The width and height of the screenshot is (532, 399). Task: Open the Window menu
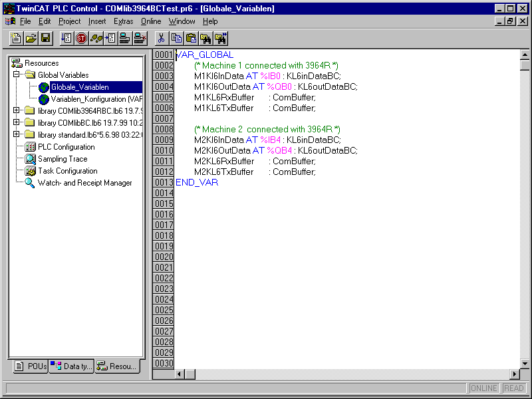[182, 21]
